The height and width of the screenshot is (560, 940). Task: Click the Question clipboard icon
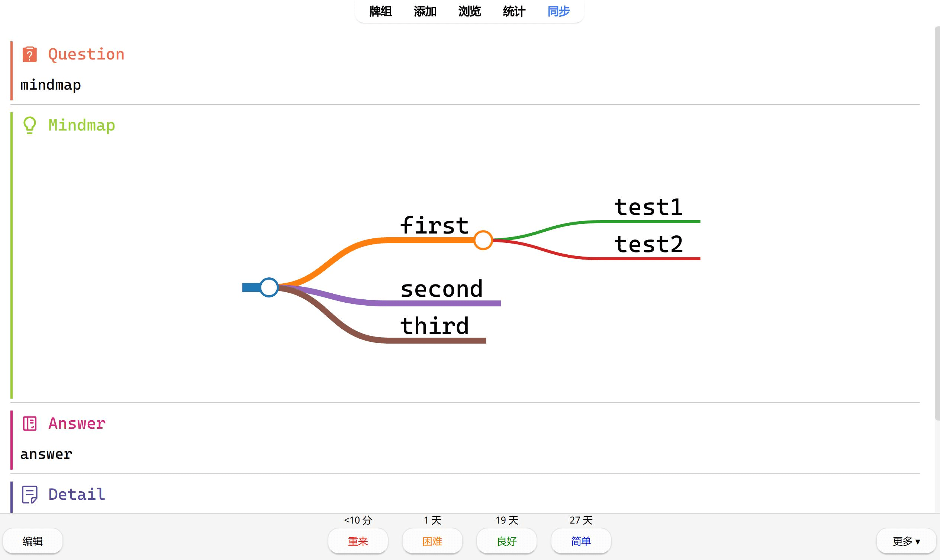[x=29, y=54]
